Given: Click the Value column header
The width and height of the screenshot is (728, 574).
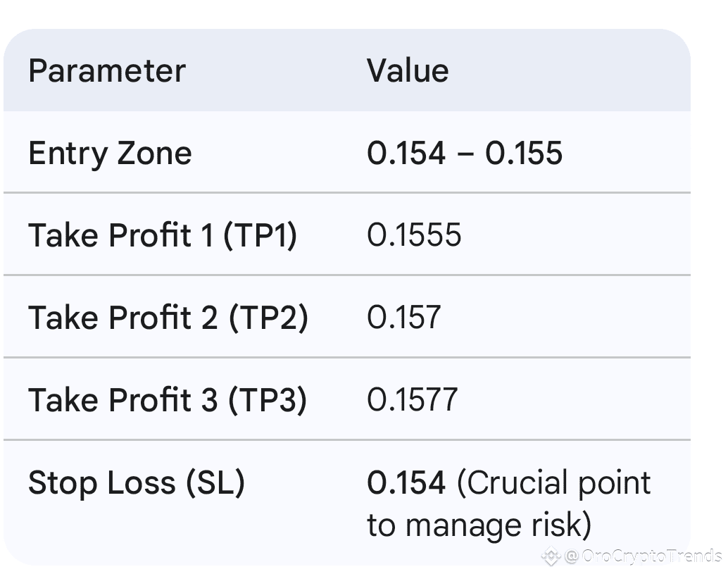Looking at the screenshot, I should 408,71.
